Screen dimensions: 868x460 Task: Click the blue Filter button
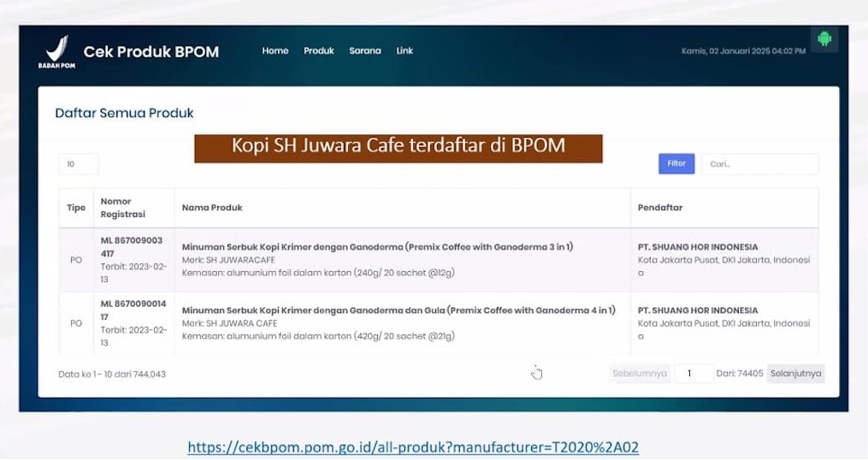[x=676, y=164]
